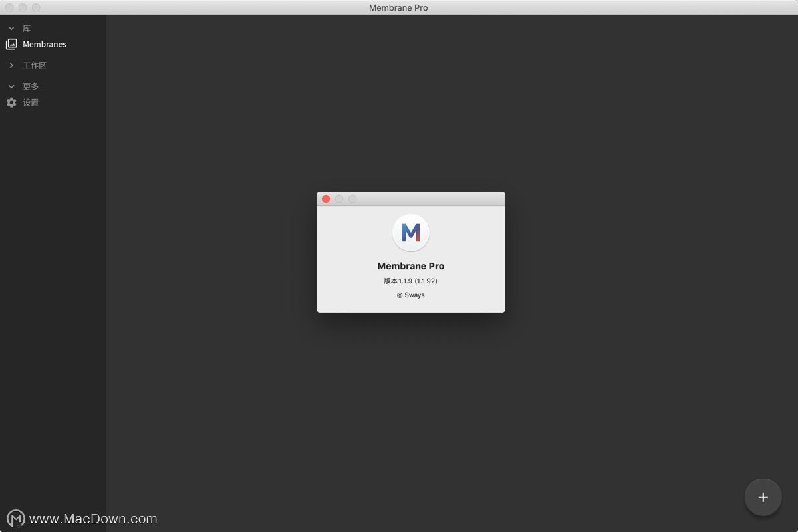This screenshot has height=532, width=798.
Task: Click the main window Membrane Pro title
Action: click(x=398, y=7)
